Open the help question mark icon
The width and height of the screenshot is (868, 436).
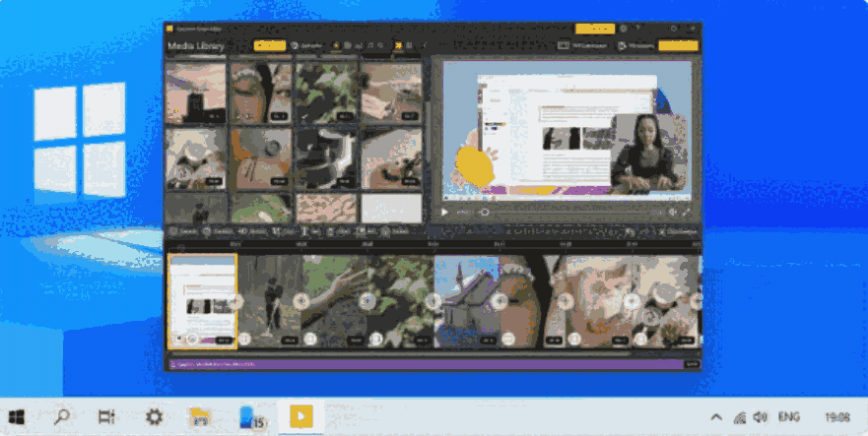[637, 29]
